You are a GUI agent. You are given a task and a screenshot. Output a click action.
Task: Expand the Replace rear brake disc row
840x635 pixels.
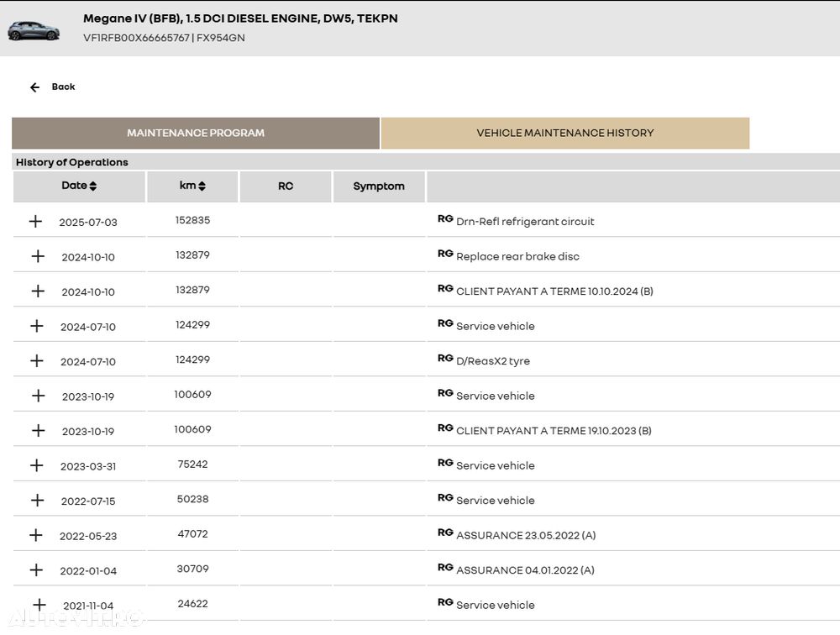37,256
